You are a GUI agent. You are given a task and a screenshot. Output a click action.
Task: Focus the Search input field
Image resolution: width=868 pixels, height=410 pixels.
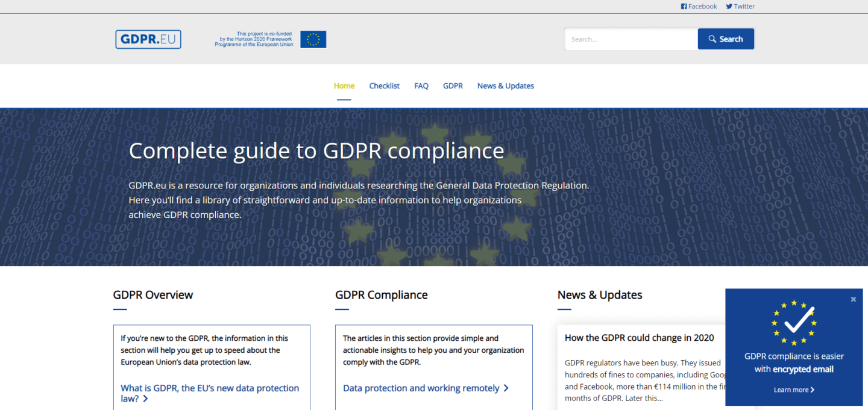coord(631,39)
